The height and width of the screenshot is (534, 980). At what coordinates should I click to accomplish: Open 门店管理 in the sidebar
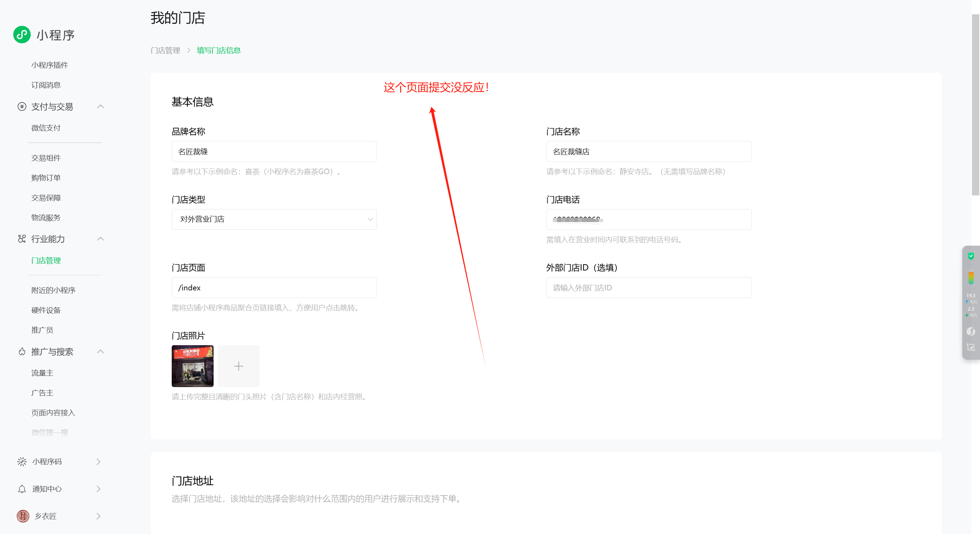46,260
